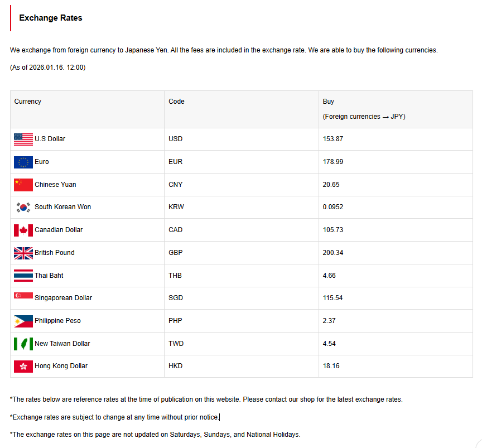Click the Philippine flag icon

pyautogui.click(x=23, y=321)
